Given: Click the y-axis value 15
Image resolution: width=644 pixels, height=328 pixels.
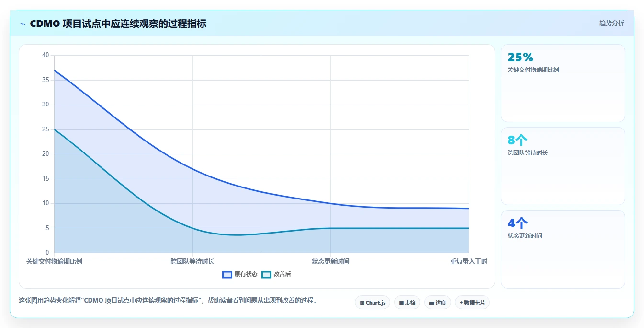Looking at the screenshot, I should tap(45, 178).
